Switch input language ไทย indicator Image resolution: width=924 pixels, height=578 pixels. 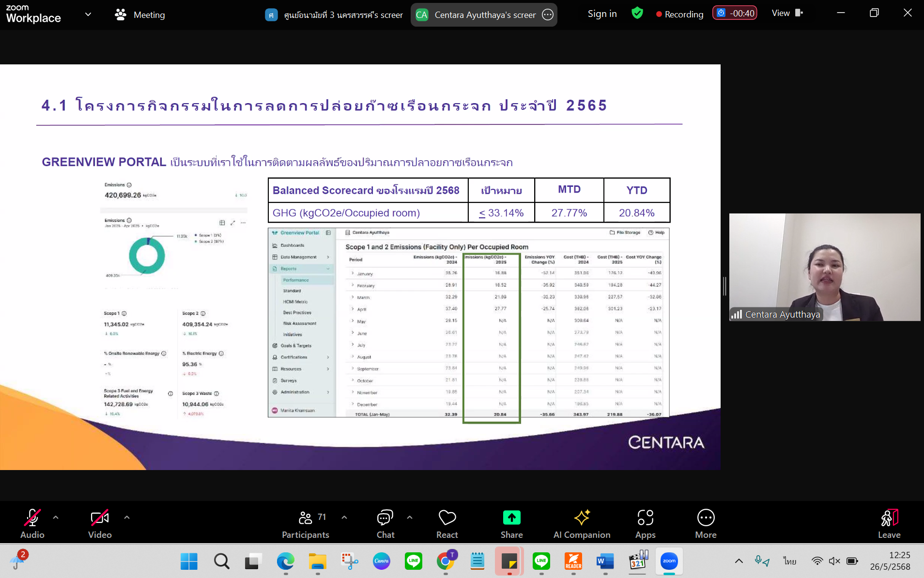click(x=790, y=561)
